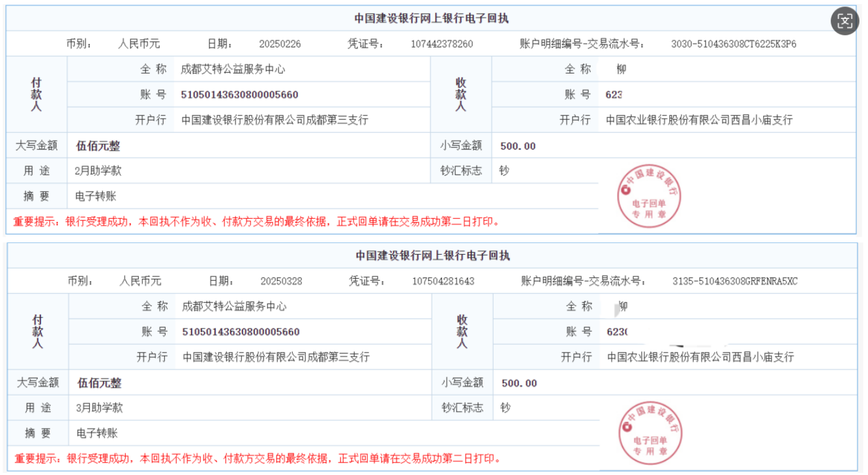Click payer name 成都艾特公益服务中心 in the 20250226 receipt
Viewport: 868px width, 475px height.
[233, 69]
